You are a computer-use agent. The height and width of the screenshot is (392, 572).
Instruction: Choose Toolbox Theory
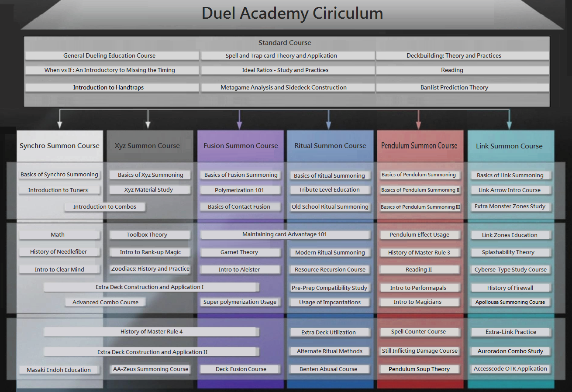[x=150, y=234]
